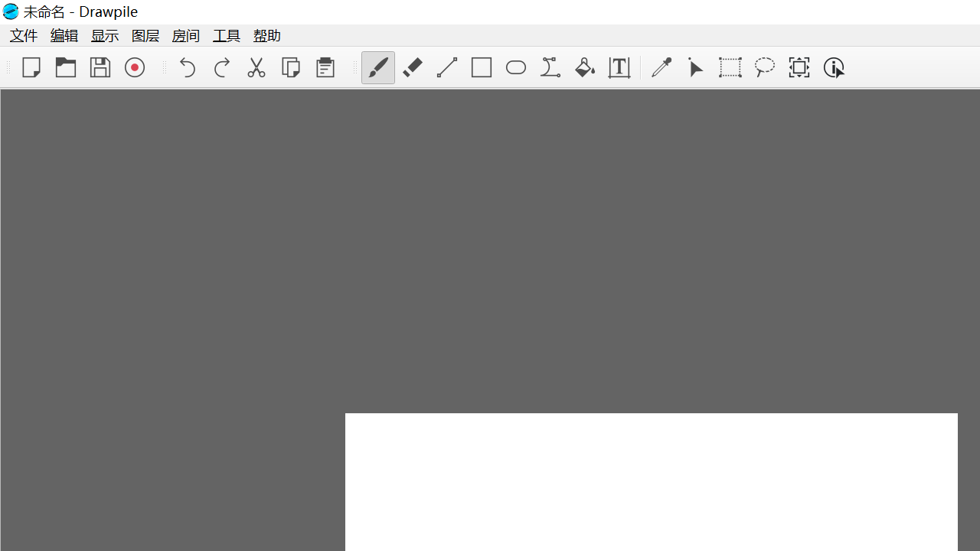Undo the last action
The height and width of the screenshot is (551, 980).
[x=188, y=67]
